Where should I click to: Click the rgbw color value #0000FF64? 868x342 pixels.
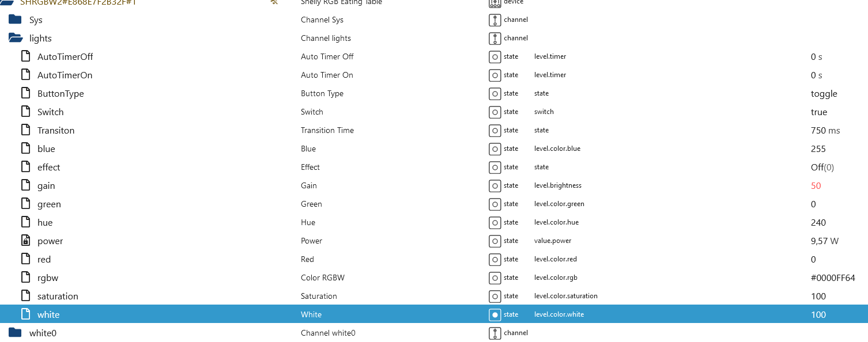tap(832, 278)
